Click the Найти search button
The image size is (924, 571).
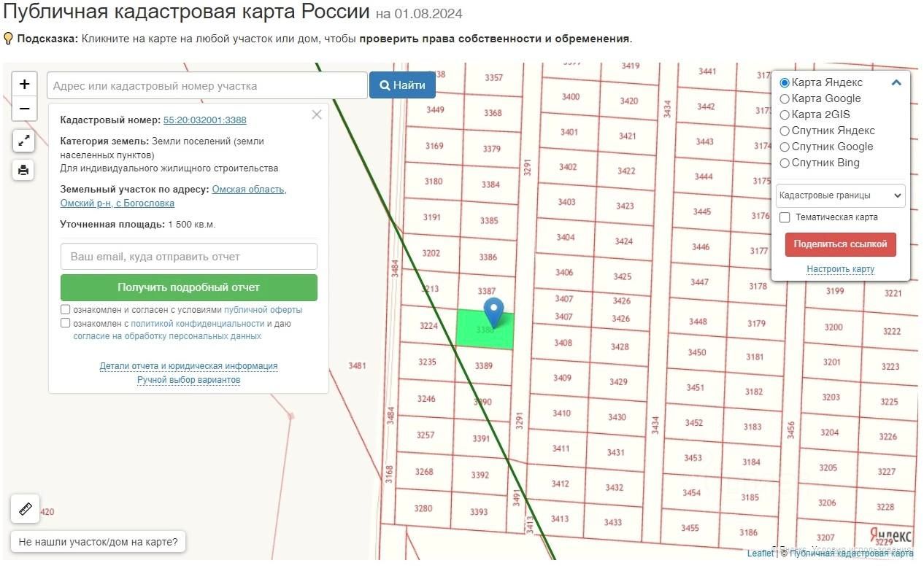402,85
